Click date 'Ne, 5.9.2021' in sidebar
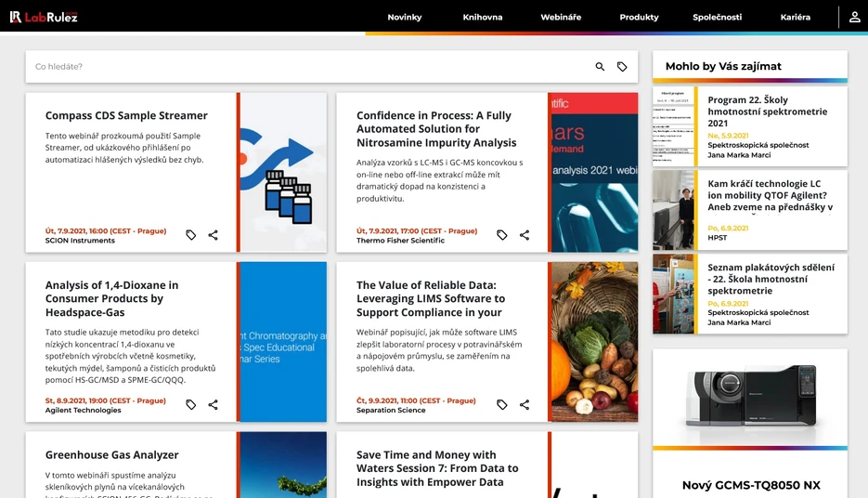 [728, 135]
